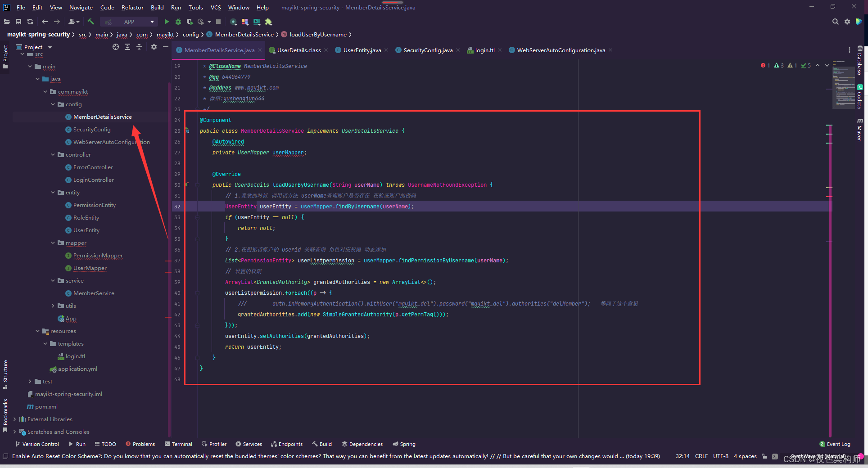Click the red error indicator in editor

(765, 65)
